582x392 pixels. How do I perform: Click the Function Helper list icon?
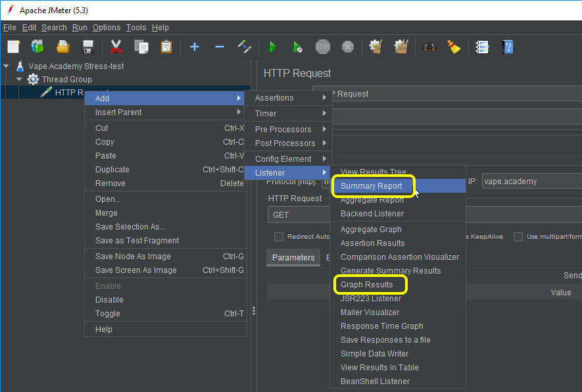pos(483,47)
